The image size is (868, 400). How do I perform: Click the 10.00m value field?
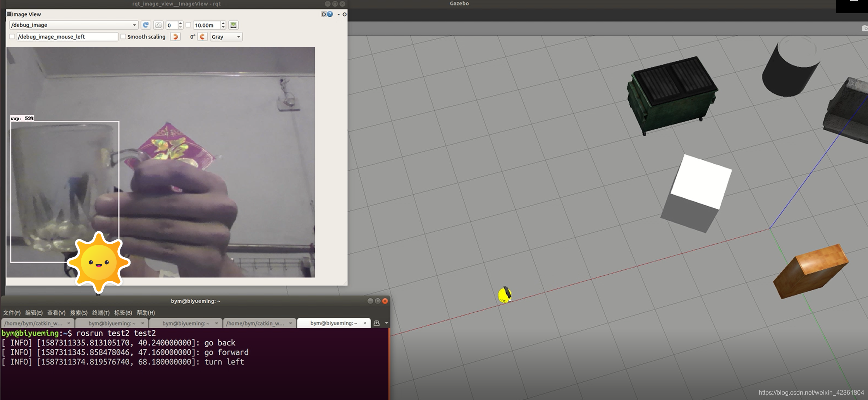pyautogui.click(x=207, y=25)
